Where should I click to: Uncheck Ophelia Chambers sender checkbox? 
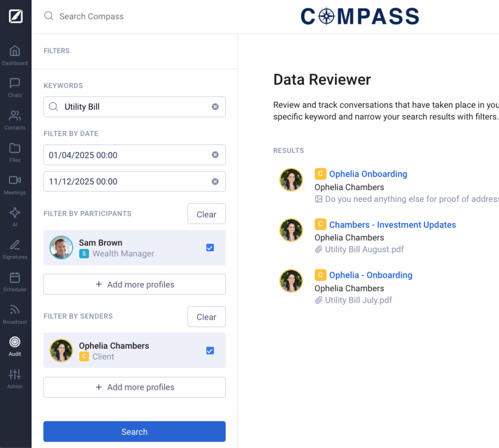pyautogui.click(x=210, y=350)
